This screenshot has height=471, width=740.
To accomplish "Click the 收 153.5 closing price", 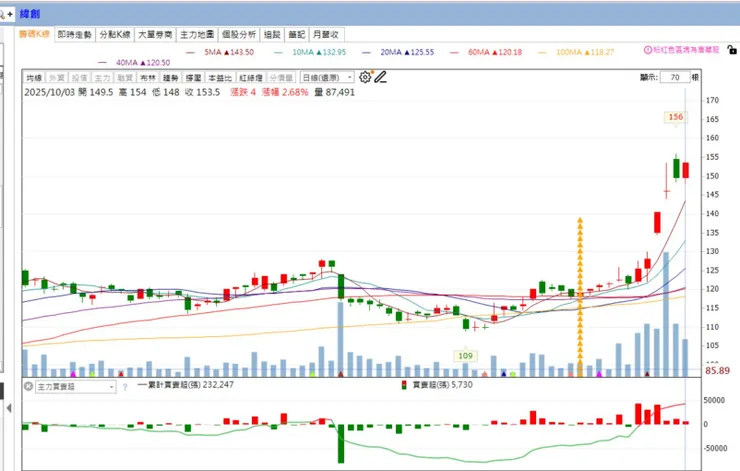I will pos(202,92).
